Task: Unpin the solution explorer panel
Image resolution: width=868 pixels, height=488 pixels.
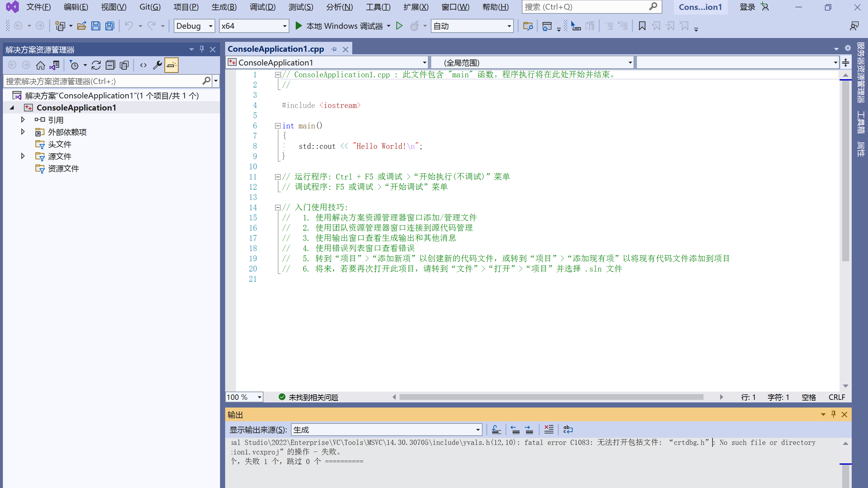Action: point(202,49)
